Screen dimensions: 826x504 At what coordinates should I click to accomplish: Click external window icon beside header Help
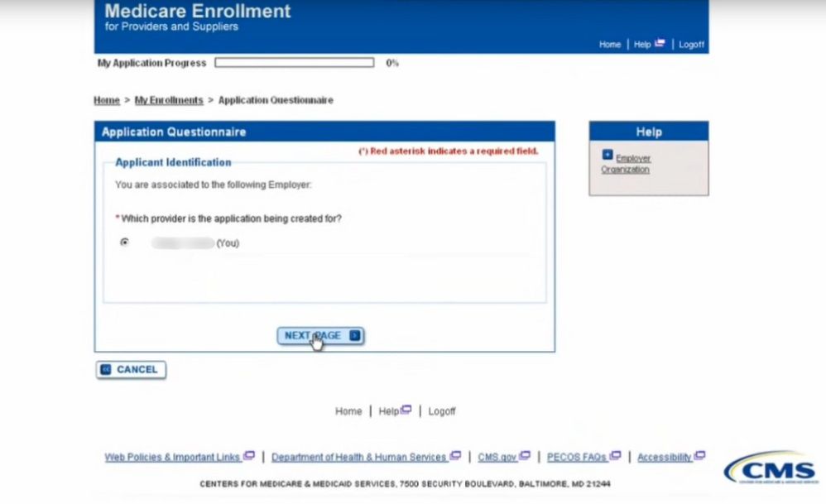(x=660, y=43)
